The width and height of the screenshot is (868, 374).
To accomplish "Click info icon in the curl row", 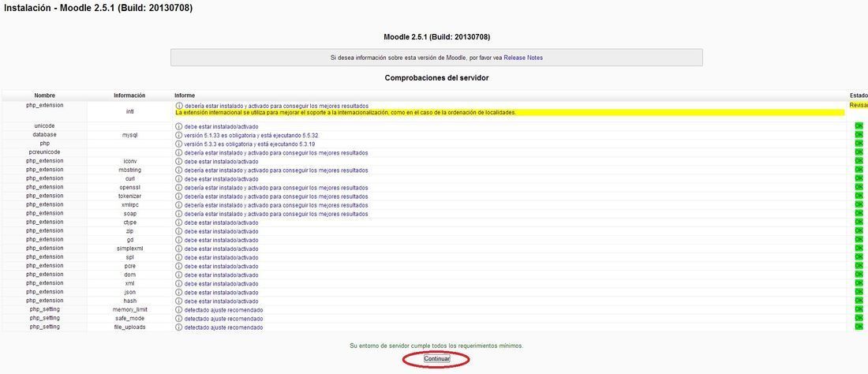I will tap(179, 179).
